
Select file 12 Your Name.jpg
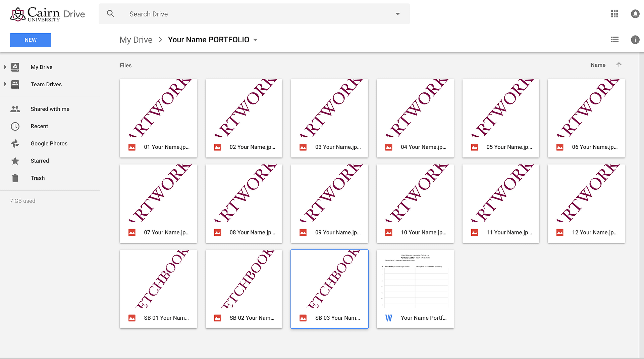pyautogui.click(x=586, y=204)
